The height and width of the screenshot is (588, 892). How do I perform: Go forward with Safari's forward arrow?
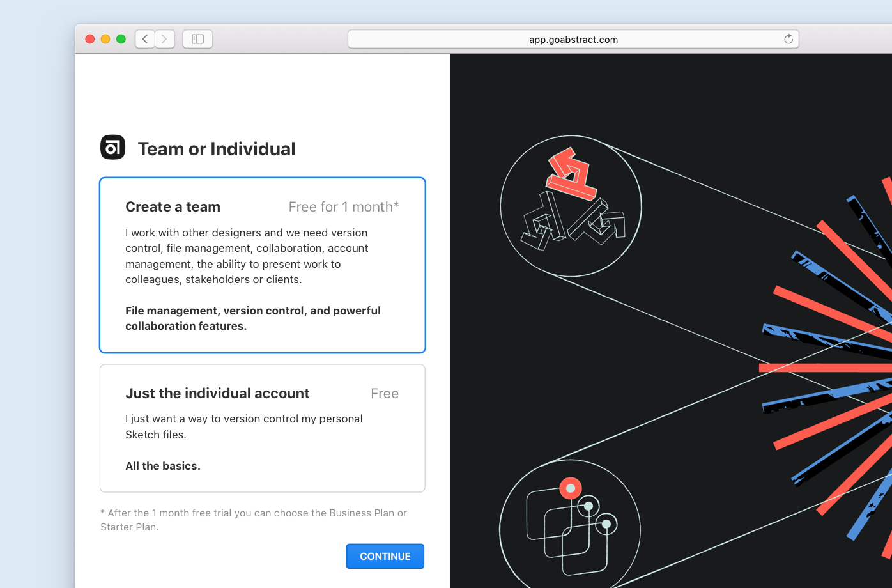point(165,39)
